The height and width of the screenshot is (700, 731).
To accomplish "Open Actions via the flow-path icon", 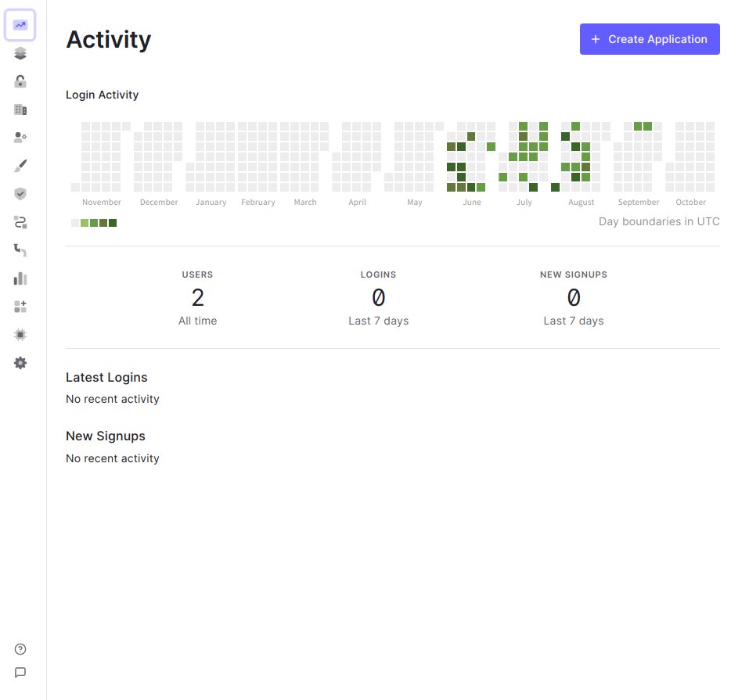I will click(20, 222).
